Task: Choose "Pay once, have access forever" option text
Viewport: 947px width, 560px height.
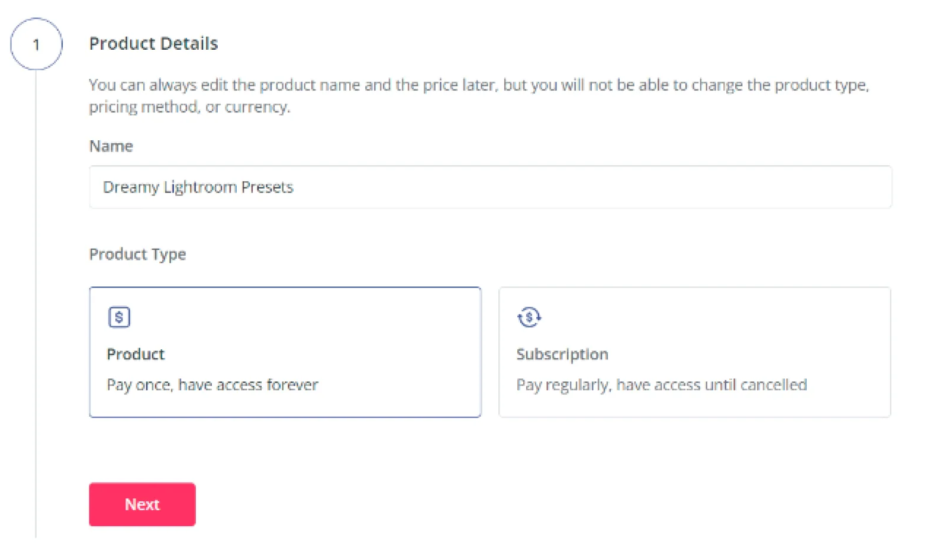Action: click(x=212, y=385)
